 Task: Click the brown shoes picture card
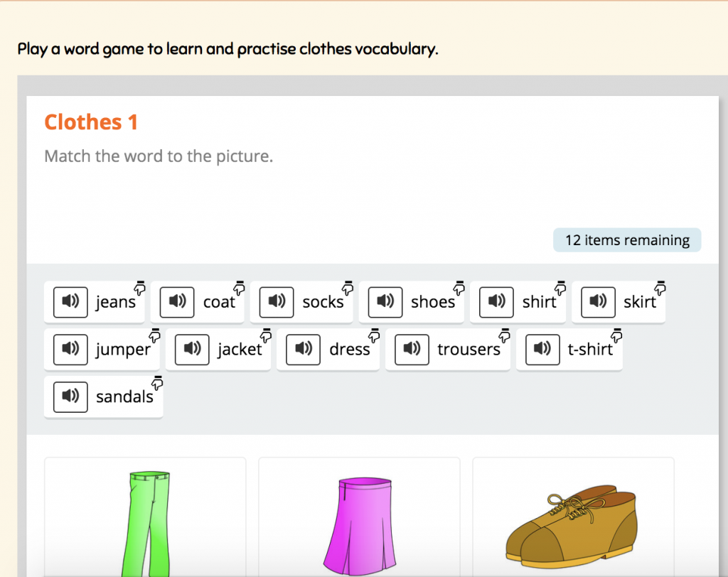[574, 517]
